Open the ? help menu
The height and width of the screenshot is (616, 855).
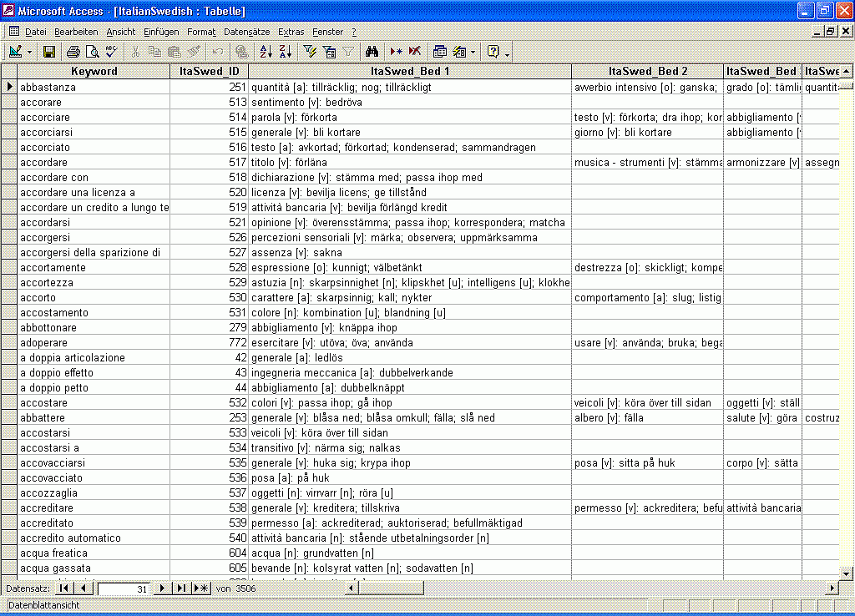(x=354, y=33)
